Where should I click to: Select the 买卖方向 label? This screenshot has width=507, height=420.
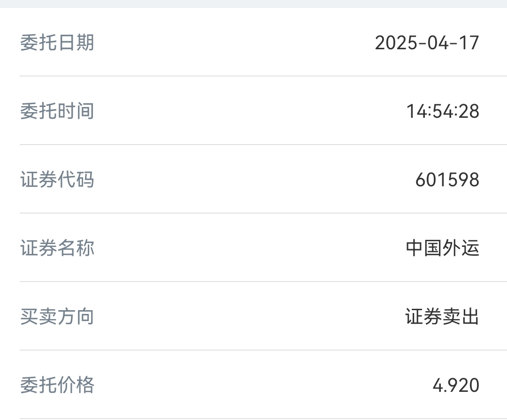tap(57, 317)
